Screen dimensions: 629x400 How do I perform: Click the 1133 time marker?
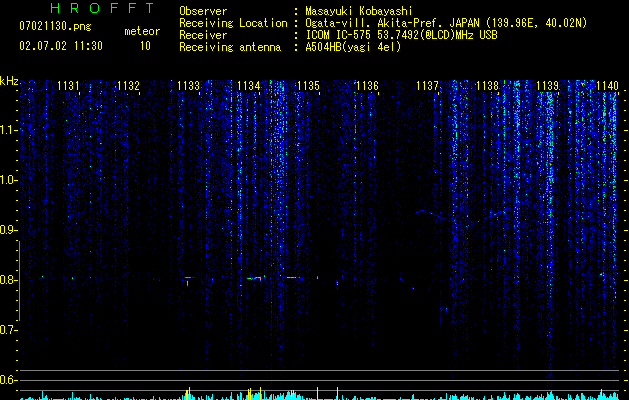pyautogui.click(x=189, y=85)
